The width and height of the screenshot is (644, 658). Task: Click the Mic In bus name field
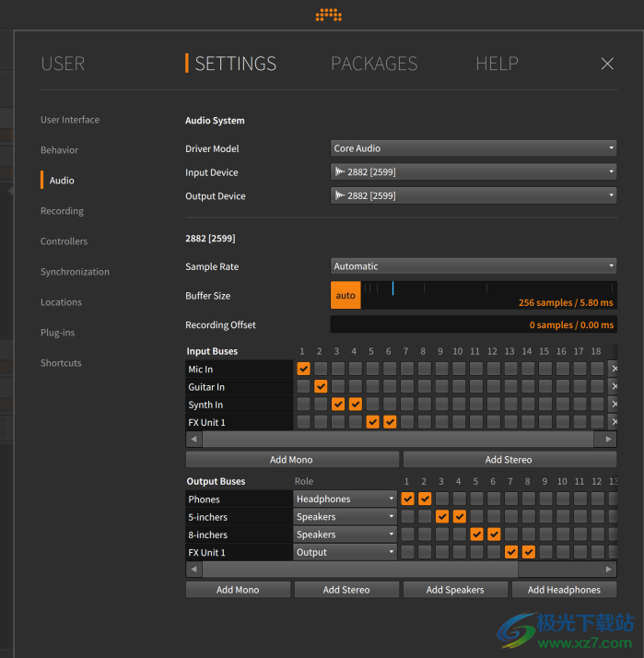[240, 369]
